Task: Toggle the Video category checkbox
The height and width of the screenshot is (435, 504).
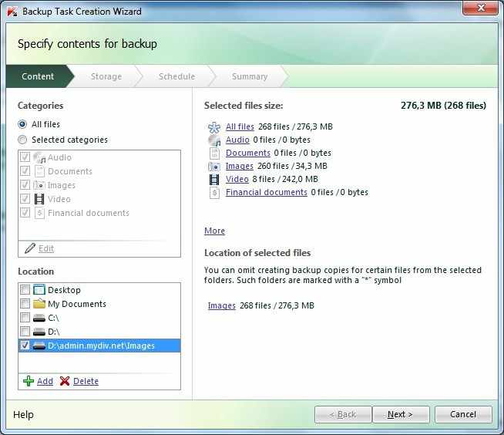Action: click(x=25, y=198)
